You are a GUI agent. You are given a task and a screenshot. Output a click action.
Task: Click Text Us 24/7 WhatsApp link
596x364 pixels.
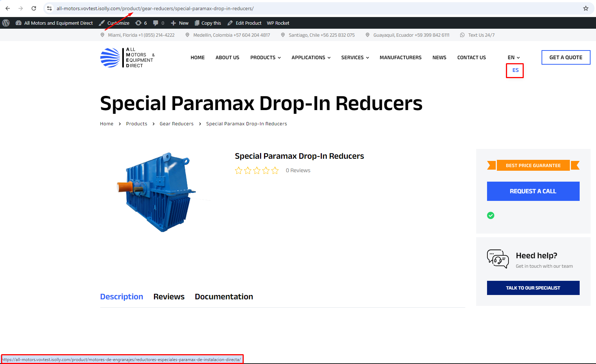[478, 35]
